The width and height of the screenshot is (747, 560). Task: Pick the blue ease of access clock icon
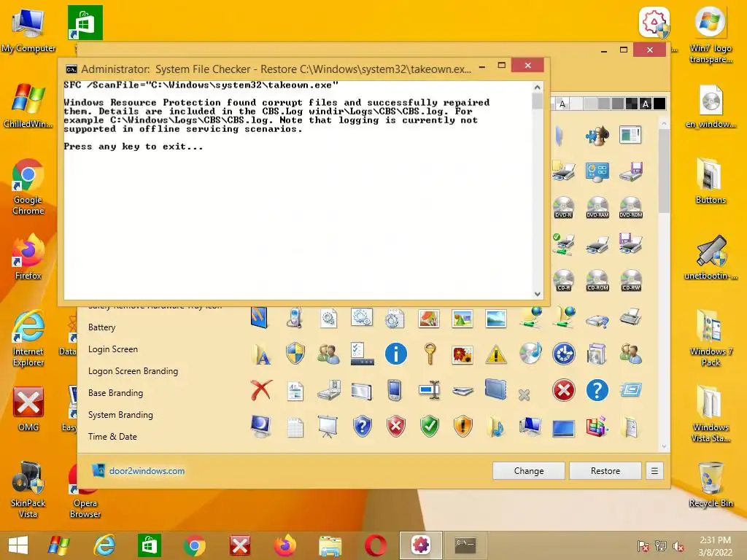pos(564,354)
